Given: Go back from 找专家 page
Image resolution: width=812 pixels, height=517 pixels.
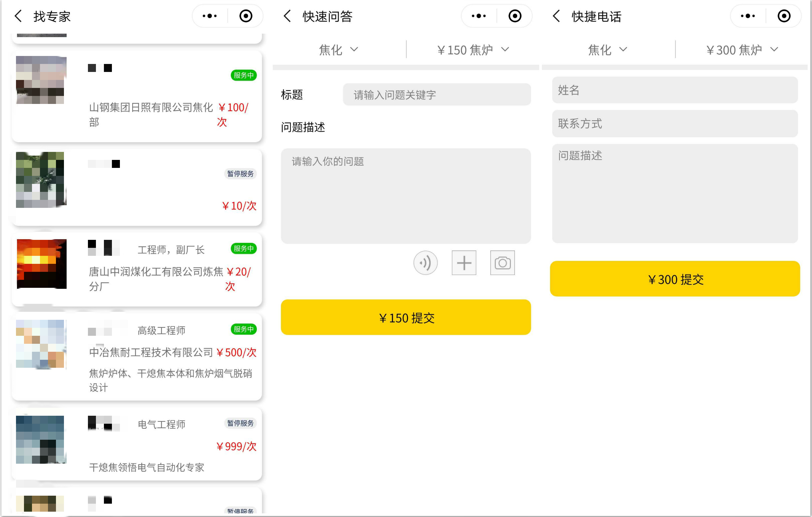Looking at the screenshot, I should pos(19,16).
